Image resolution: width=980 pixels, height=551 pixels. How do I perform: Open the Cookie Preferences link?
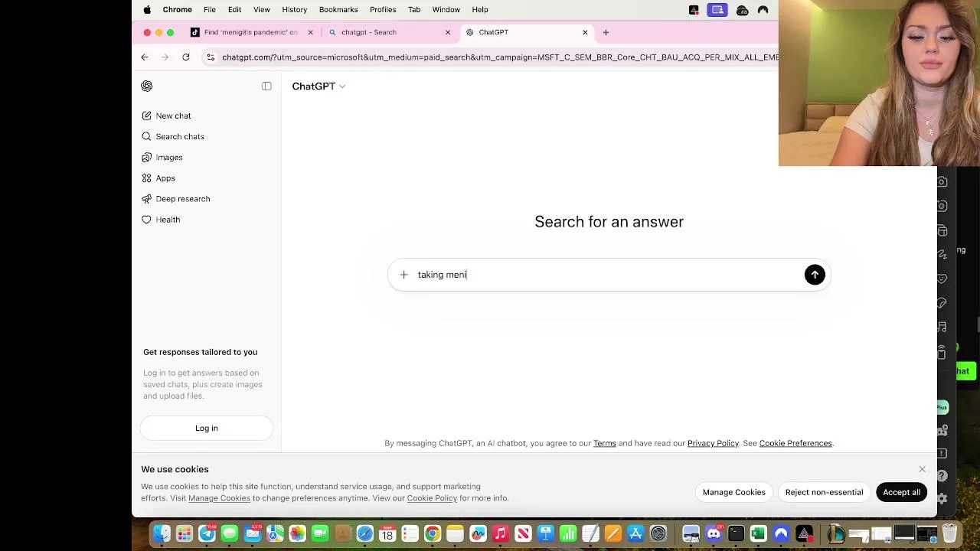795,443
